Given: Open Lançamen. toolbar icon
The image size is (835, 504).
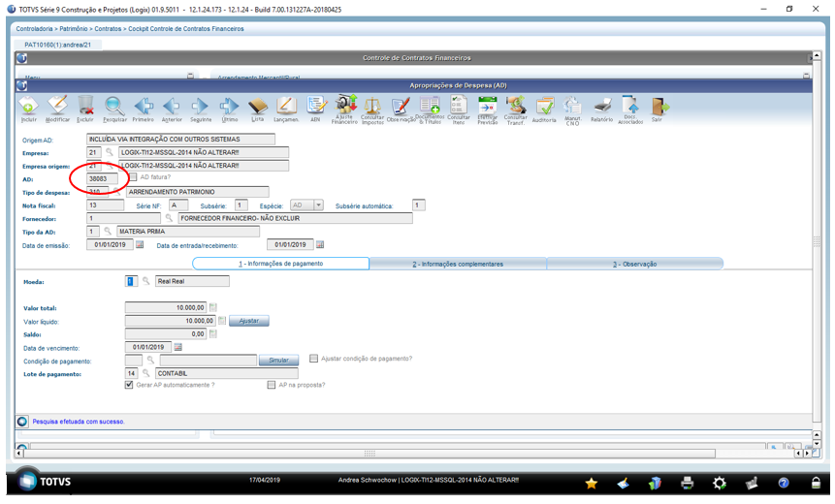Looking at the screenshot, I should coord(286,107).
